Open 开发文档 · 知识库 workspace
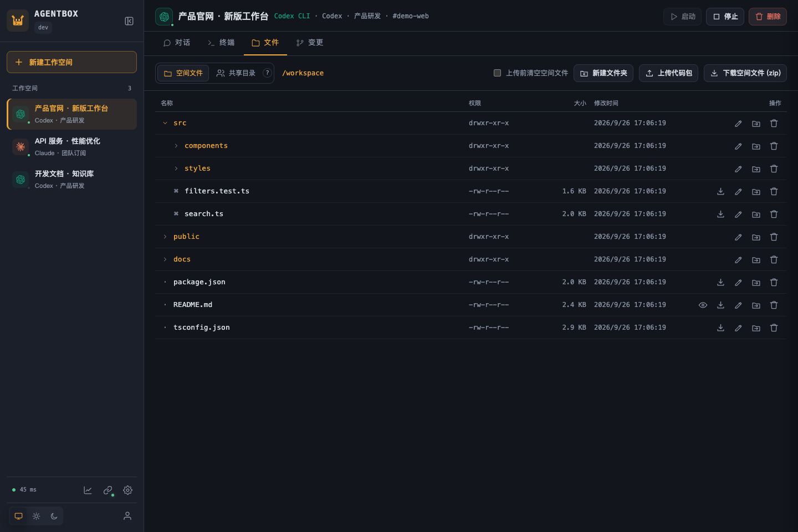The height and width of the screenshot is (532, 798). (x=71, y=180)
